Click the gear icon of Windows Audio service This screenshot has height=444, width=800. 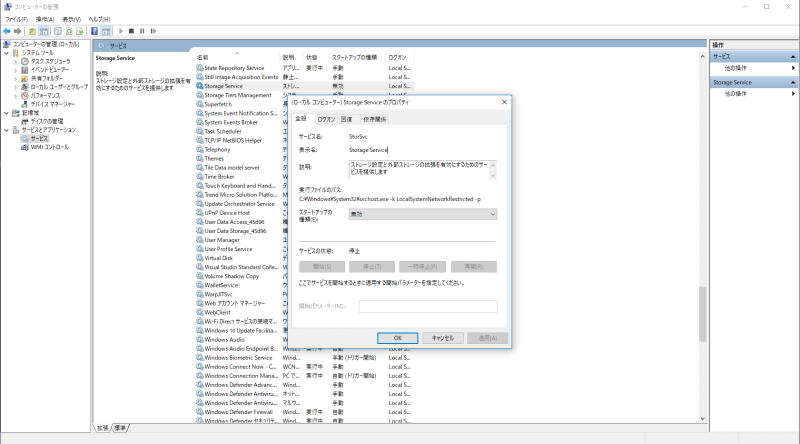(199, 339)
